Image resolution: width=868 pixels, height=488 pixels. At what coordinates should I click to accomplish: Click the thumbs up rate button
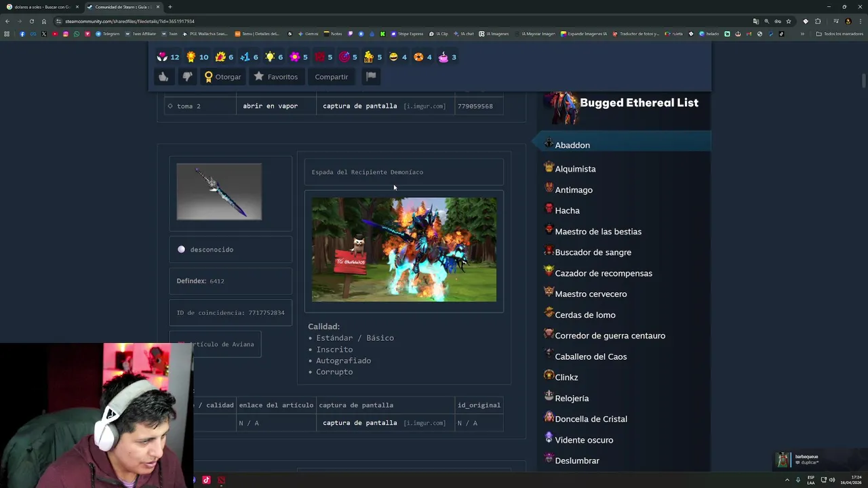163,77
